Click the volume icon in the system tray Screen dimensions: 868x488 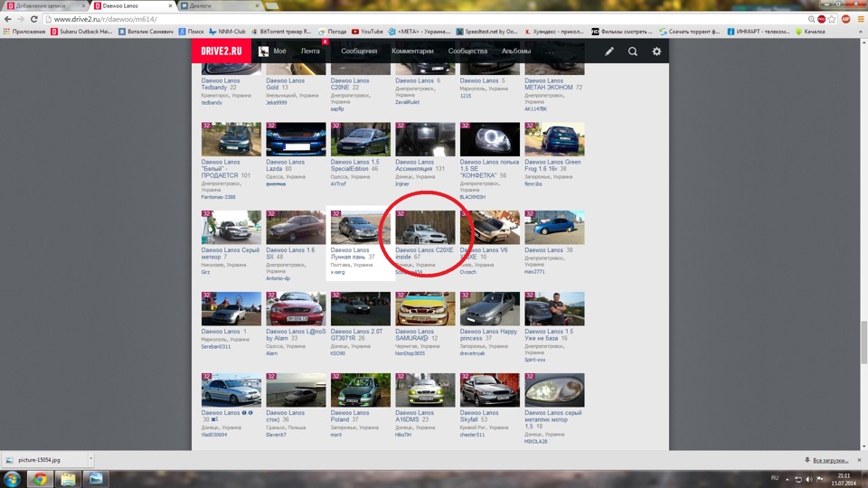coord(809,479)
